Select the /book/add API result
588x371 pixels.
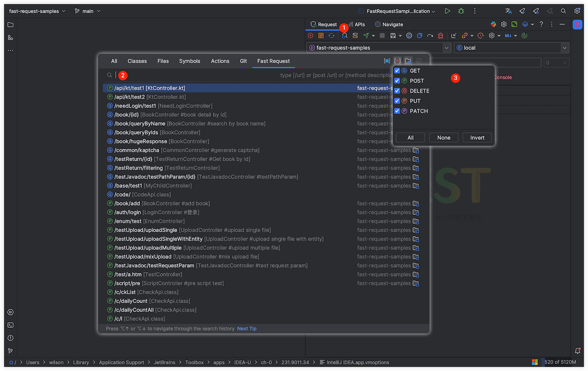tap(127, 204)
